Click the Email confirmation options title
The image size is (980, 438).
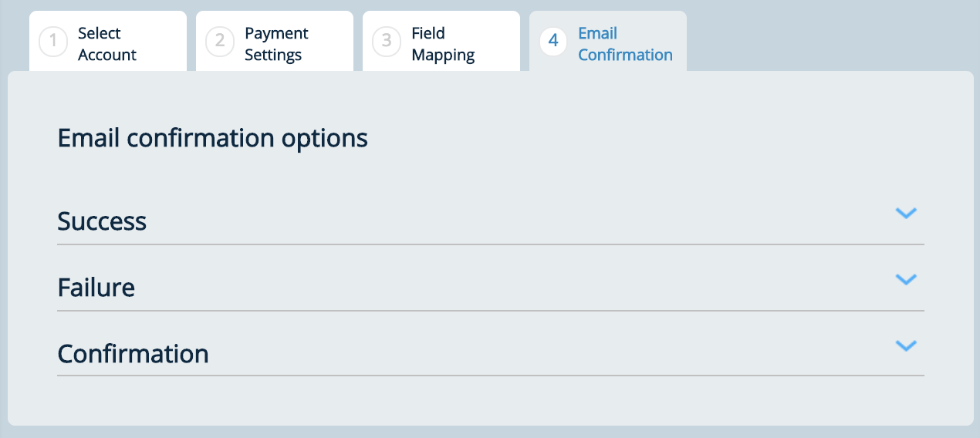click(x=212, y=138)
